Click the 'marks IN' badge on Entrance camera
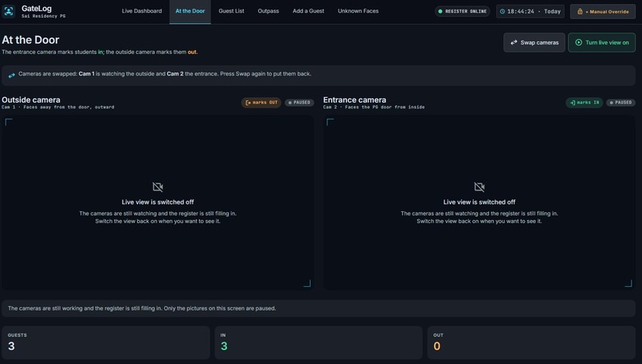The height and width of the screenshot is (364, 642). tap(585, 103)
